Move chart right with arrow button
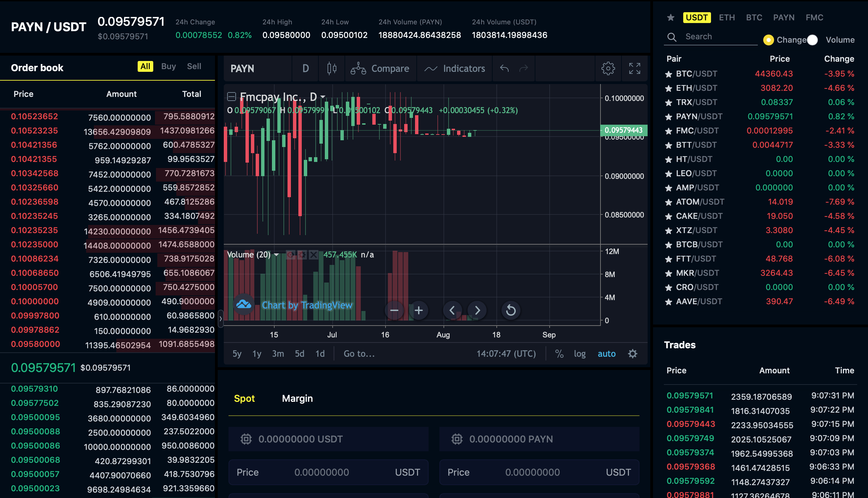The height and width of the screenshot is (498, 868). (477, 310)
